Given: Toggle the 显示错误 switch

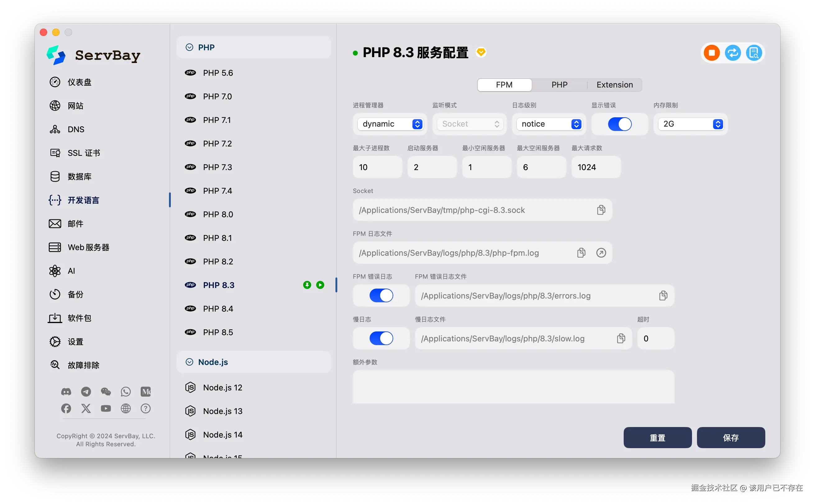Looking at the screenshot, I should 620,124.
